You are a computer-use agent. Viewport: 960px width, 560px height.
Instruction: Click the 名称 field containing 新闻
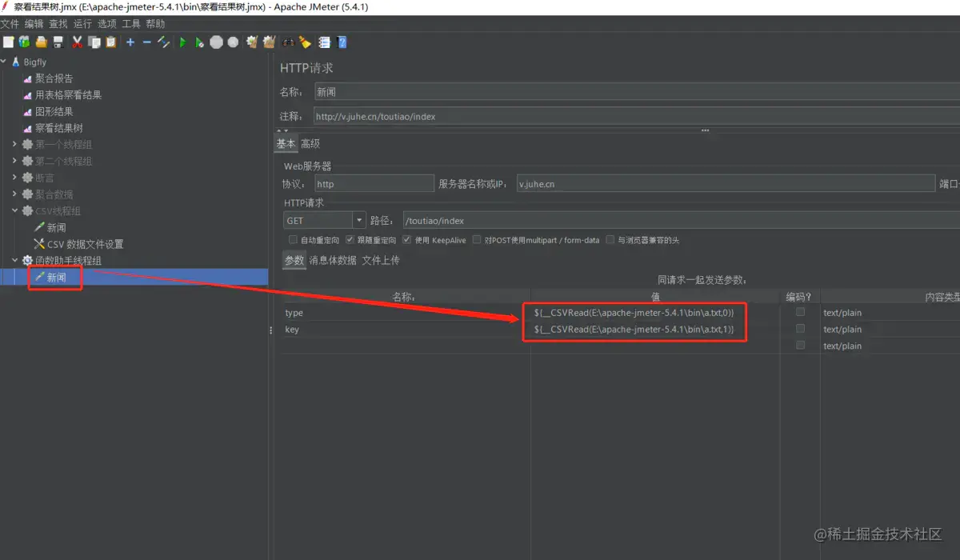[636, 92]
